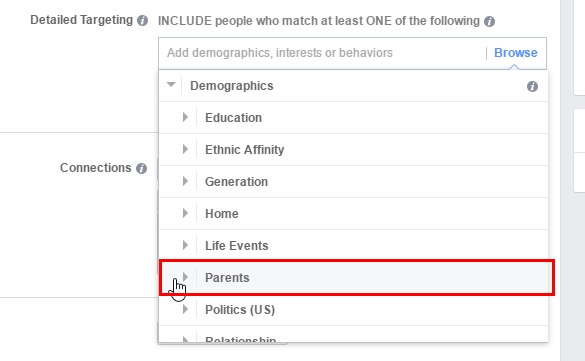This screenshot has width=585, height=361.
Task: Expand the Parents category arrow
Action: coord(185,277)
